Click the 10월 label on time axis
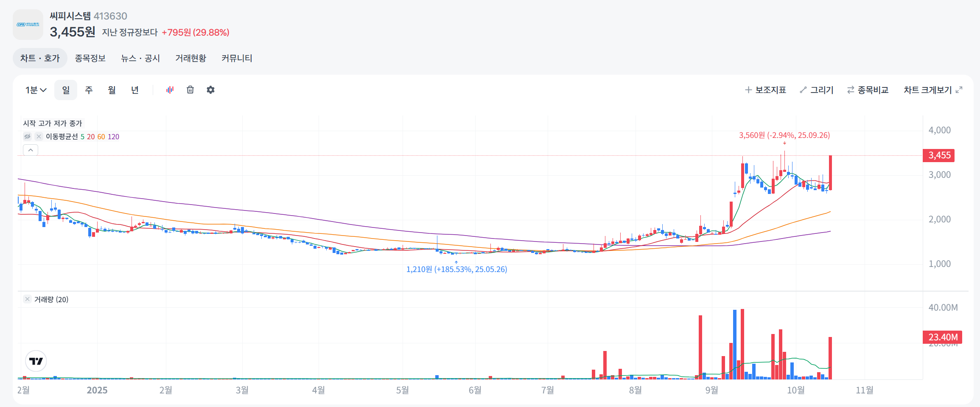The width and height of the screenshot is (980, 407). click(795, 390)
